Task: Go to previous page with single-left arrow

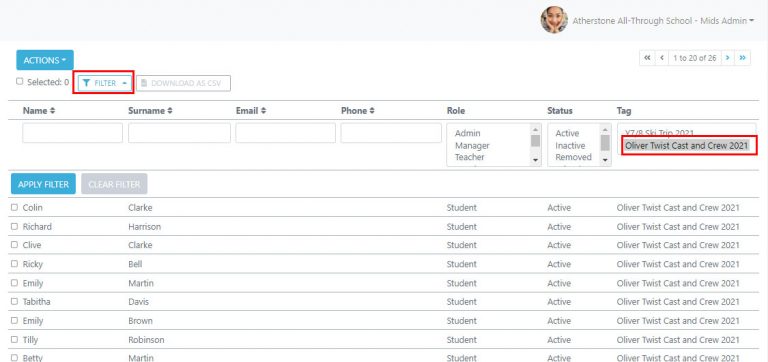Action: tap(662, 58)
